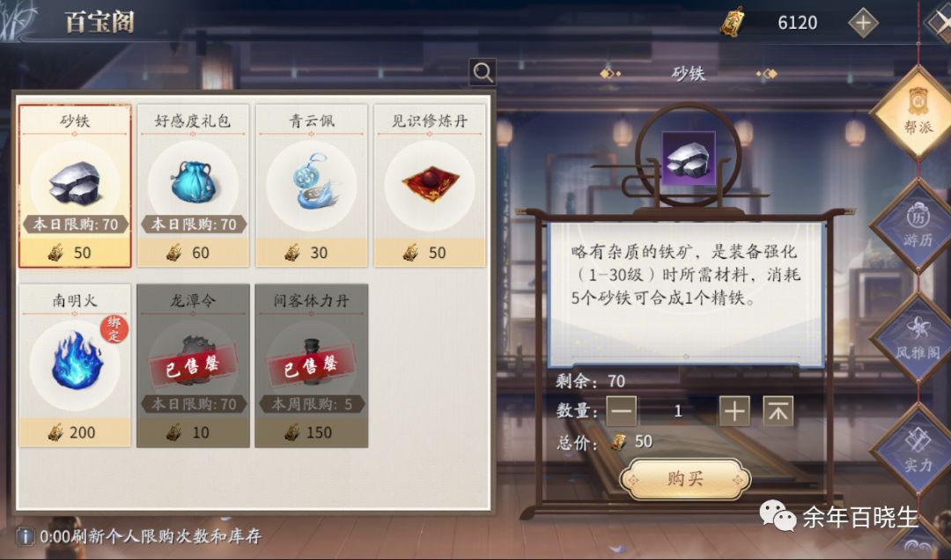
Task: Select the 砂铁 item card
Action: point(75,186)
